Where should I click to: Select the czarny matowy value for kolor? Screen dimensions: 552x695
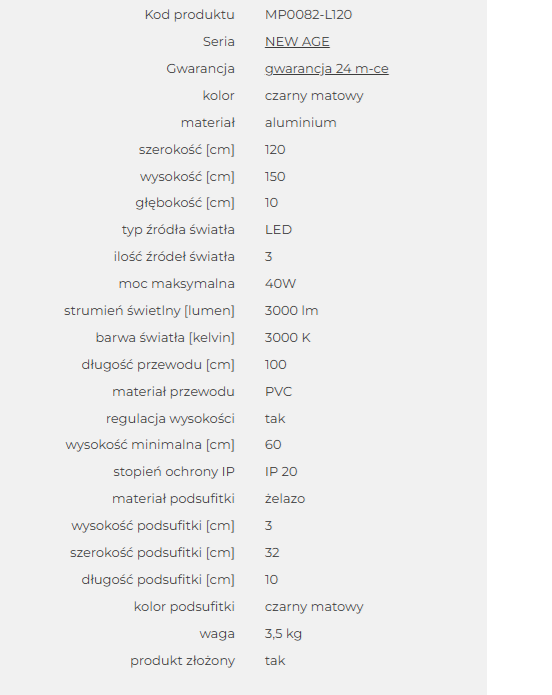(314, 96)
